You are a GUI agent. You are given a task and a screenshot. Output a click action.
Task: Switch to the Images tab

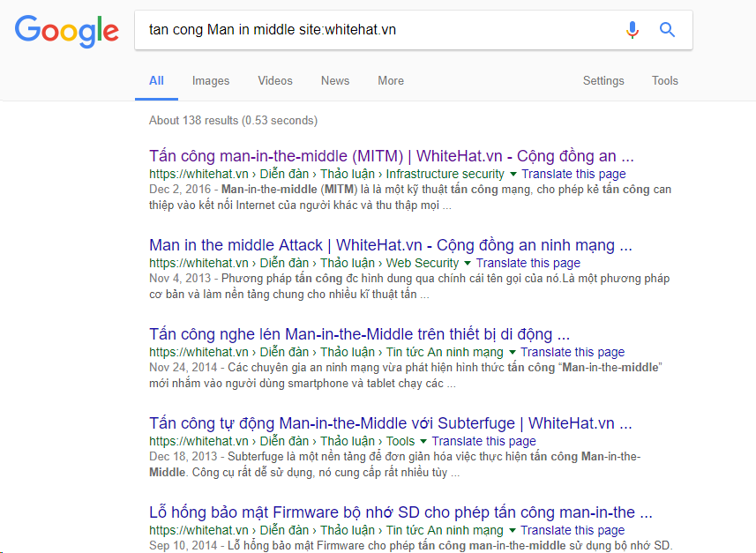(211, 80)
